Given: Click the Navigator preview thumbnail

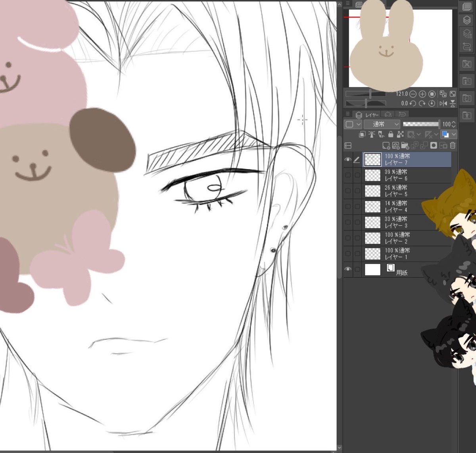Looking at the screenshot, I should [400, 48].
